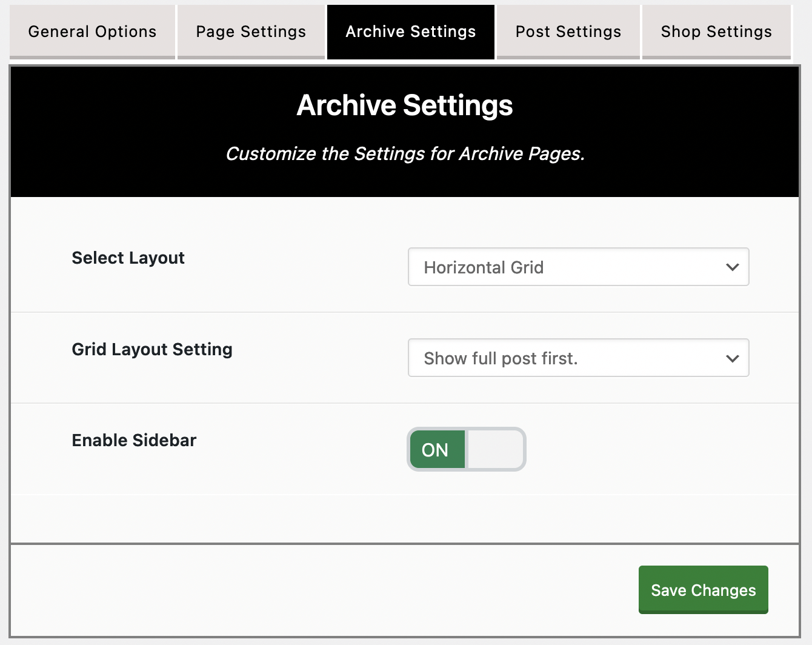This screenshot has width=812, height=645.
Task: Click the Select Layout label
Action: click(x=128, y=258)
